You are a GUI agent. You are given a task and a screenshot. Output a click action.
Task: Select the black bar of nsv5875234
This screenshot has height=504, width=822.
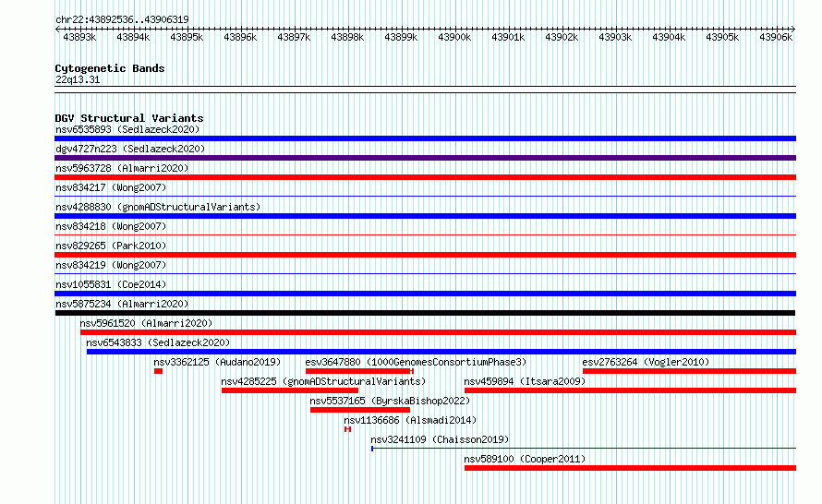coord(425,313)
